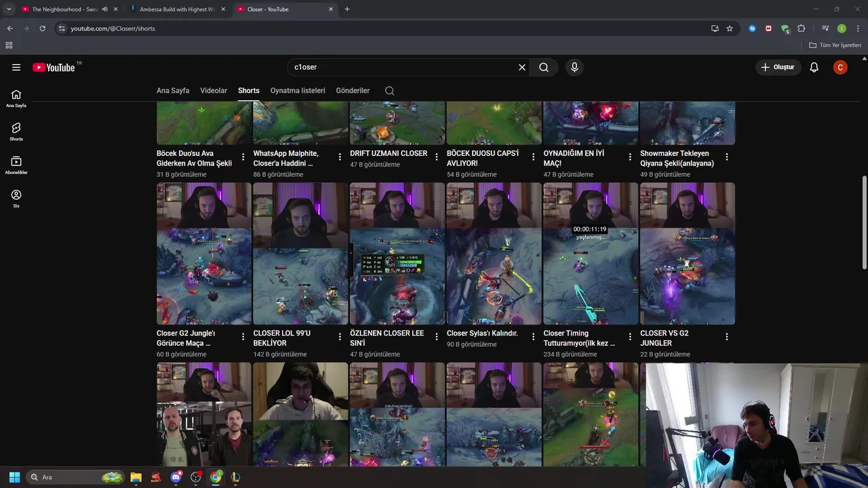Click the taskbar Ara search box
The height and width of the screenshot is (488, 868).
pos(75,477)
